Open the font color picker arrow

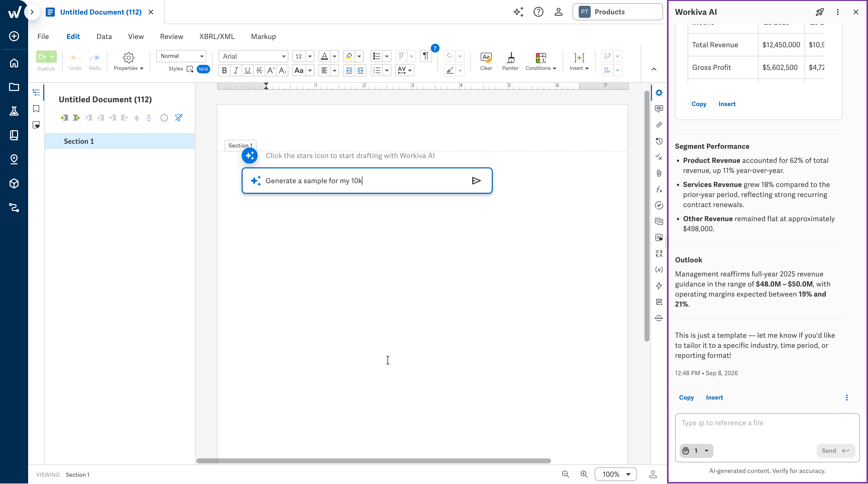click(335, 56)
